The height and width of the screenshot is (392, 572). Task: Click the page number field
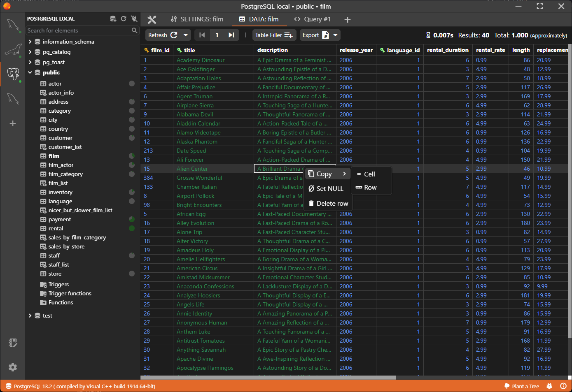[217, 35]
